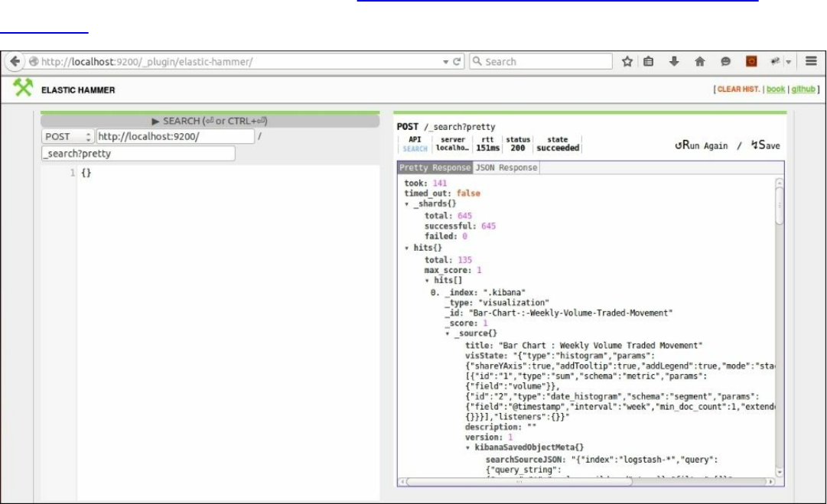Bookmark this page with the star icon
This screenshot has width=827, height=504.
pos(627,62)
